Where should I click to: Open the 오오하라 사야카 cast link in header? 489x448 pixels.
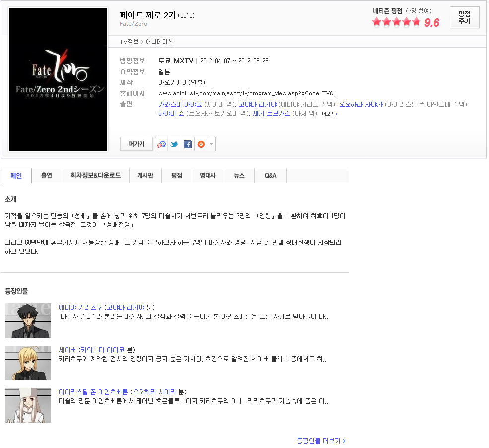pos(361,104)
